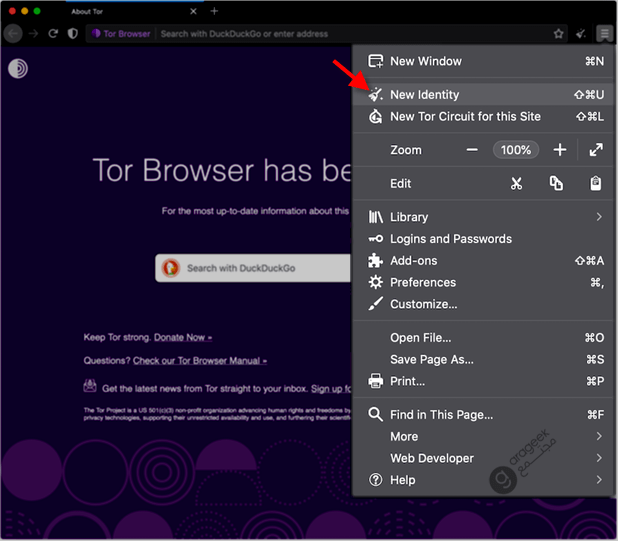Viewport: 618px width, 541px height.
Task: Select the About Tor tab
Action: point(134,11)
